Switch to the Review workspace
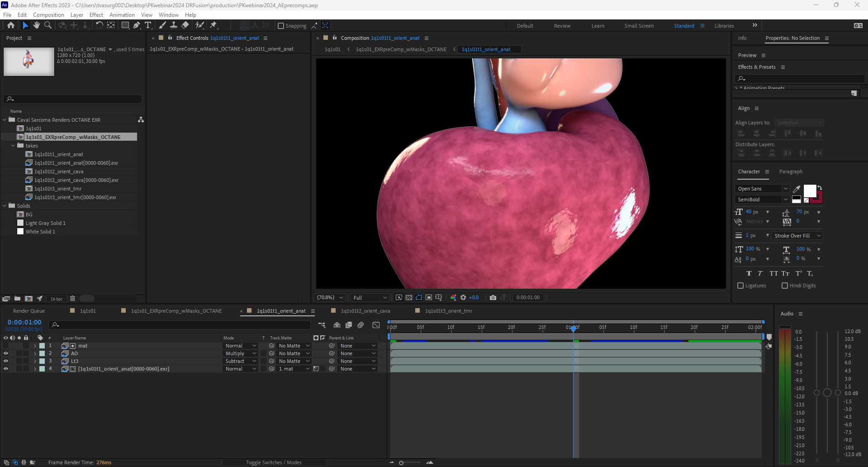This screenshot has height=467, width=868. pyautogui.click(x=562, y=26)
